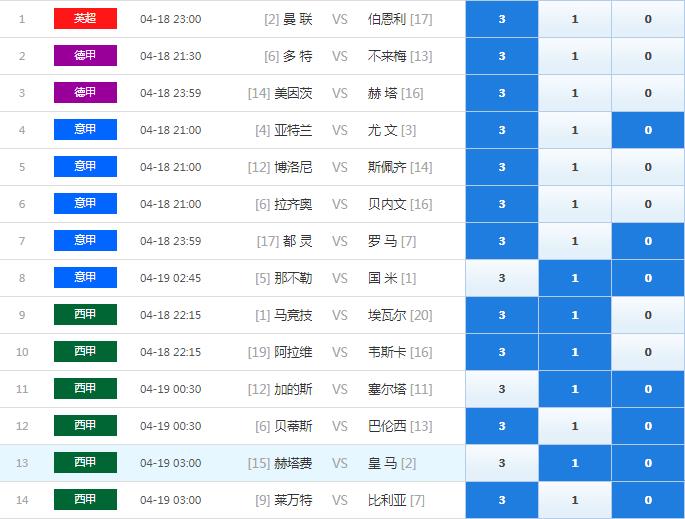Open away team 皇马

(382, 463)
